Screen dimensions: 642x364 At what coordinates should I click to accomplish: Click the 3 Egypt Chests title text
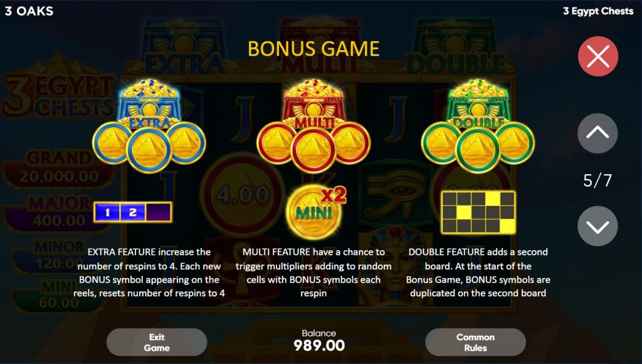click(598, 11)
